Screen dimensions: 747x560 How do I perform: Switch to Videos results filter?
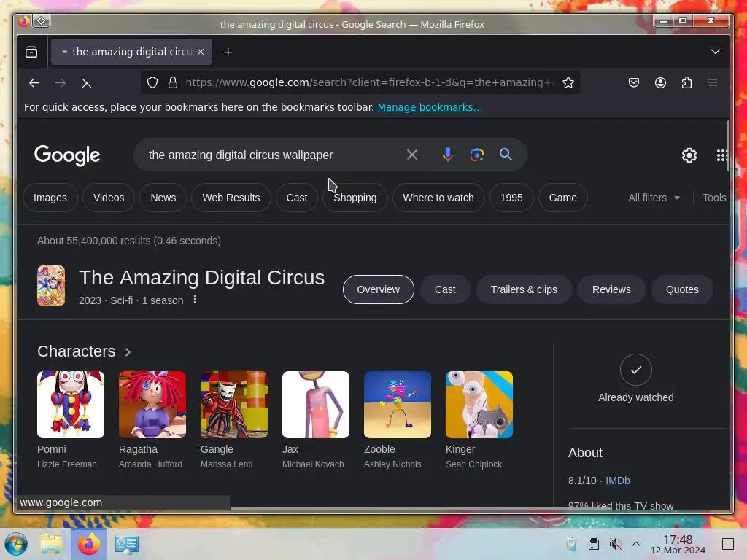(x=109, y=198)
